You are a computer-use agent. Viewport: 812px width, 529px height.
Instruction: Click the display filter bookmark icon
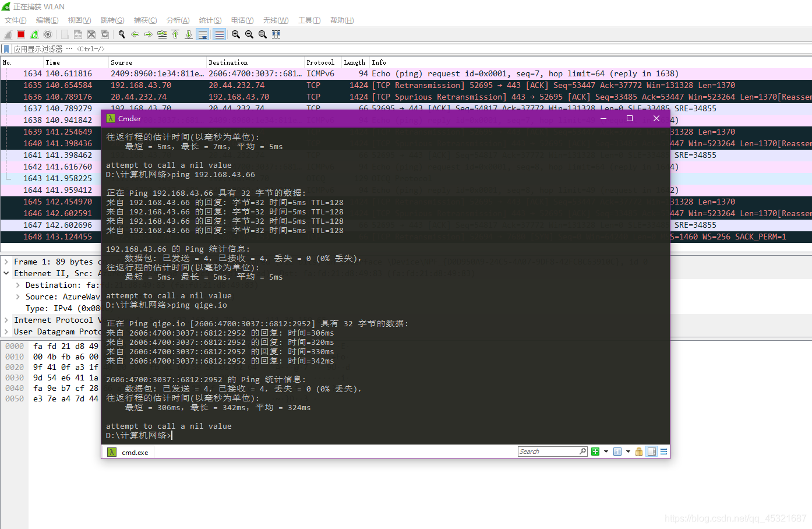click(x=6, y=49)
